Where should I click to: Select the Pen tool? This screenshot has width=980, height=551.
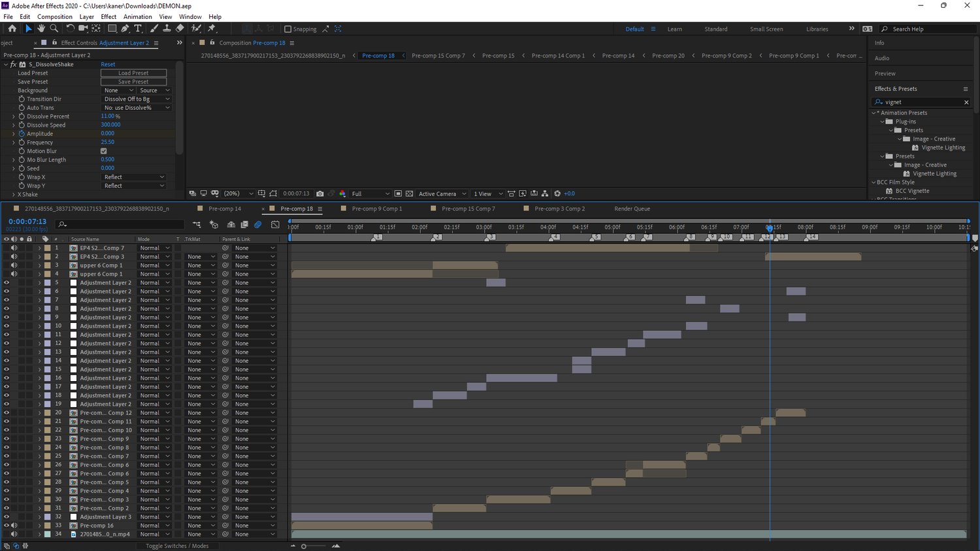[125, 29]
